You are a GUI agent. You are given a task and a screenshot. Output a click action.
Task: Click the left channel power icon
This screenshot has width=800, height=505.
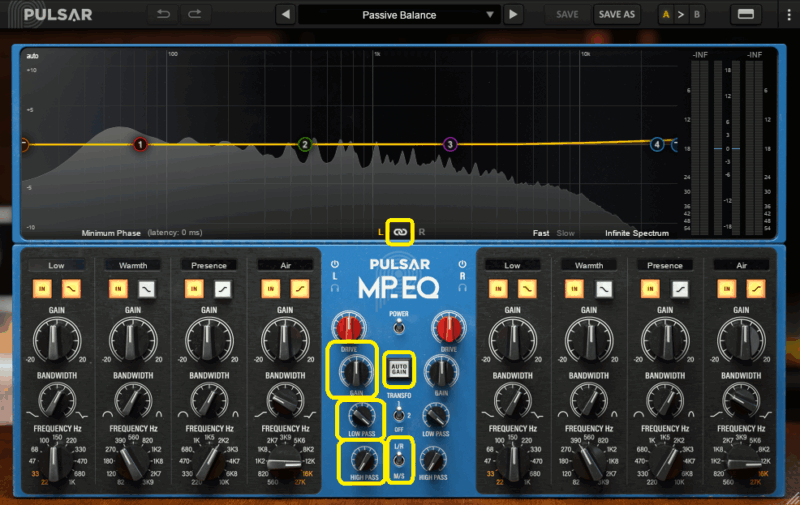(336, 265)
